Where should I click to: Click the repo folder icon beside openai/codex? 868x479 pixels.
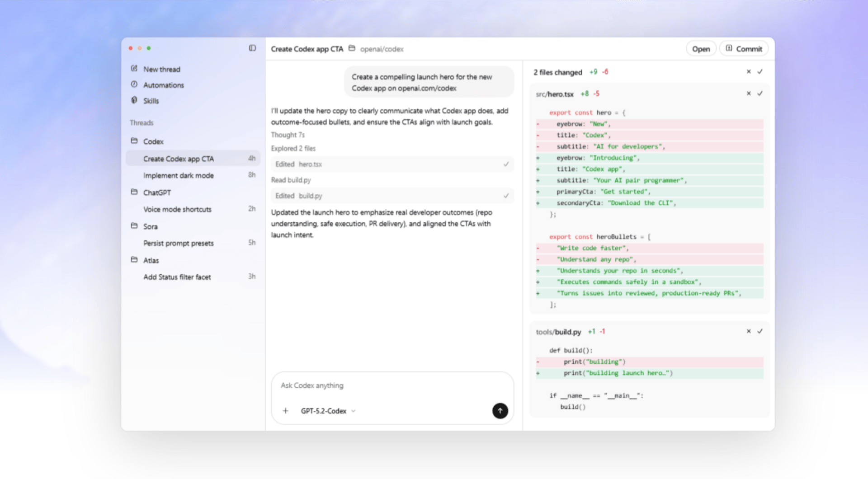(352, 48)
